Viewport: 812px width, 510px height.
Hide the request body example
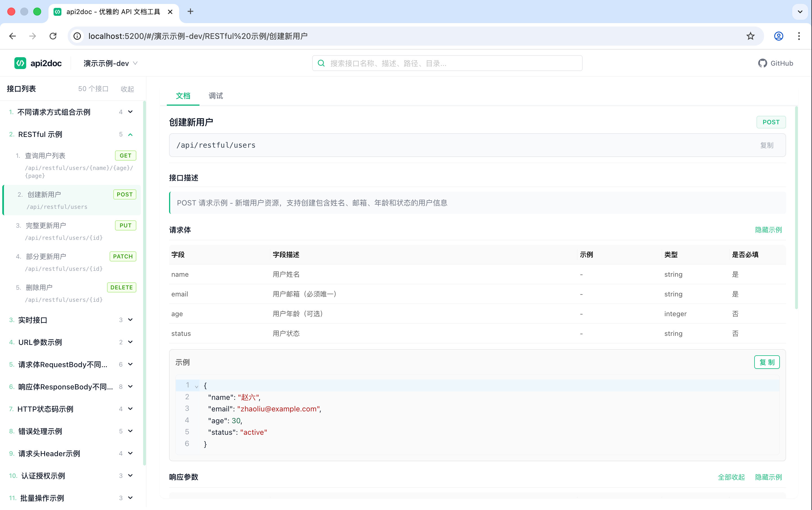coord(769,230)
